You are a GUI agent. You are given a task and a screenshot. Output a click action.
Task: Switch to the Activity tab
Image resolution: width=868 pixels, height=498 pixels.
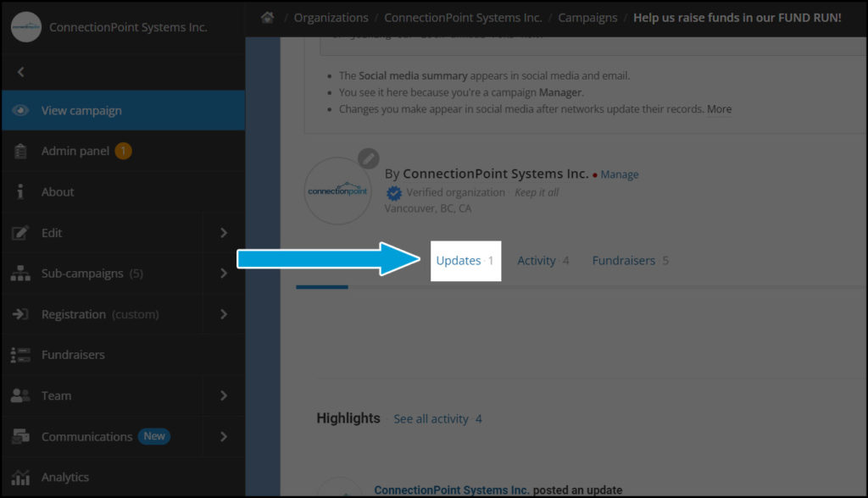(543, 261)
